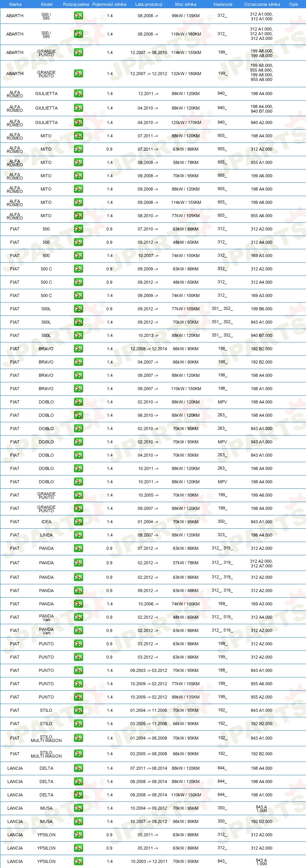
Task: Select fuel icon in Fiat Panda 74kW / 100KM row
Action: pos(78,604)
